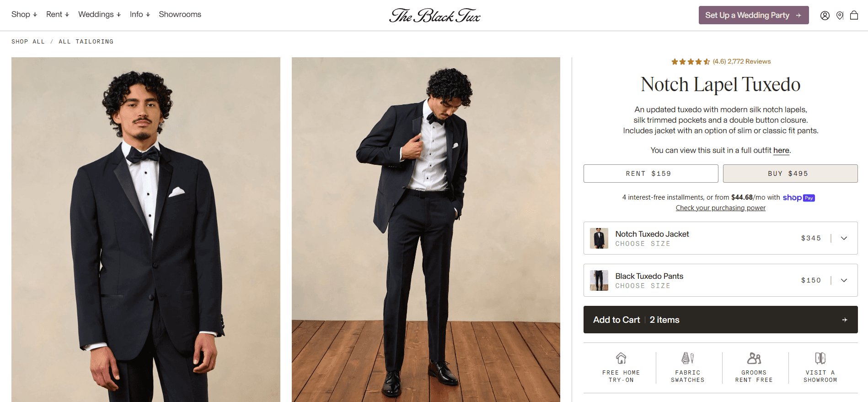Select the Grooms Rent Free icon
This screenshot has height=402, width=868.
point(754,359)
